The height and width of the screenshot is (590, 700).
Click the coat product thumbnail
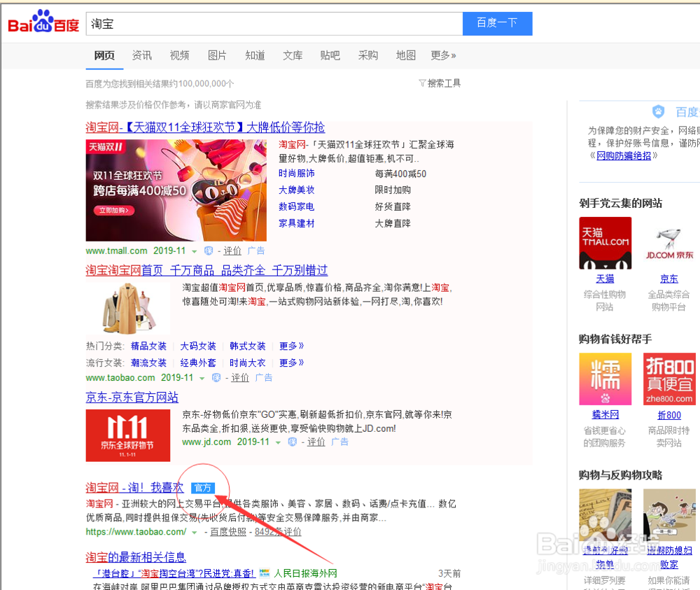click(x=127, y=309)
